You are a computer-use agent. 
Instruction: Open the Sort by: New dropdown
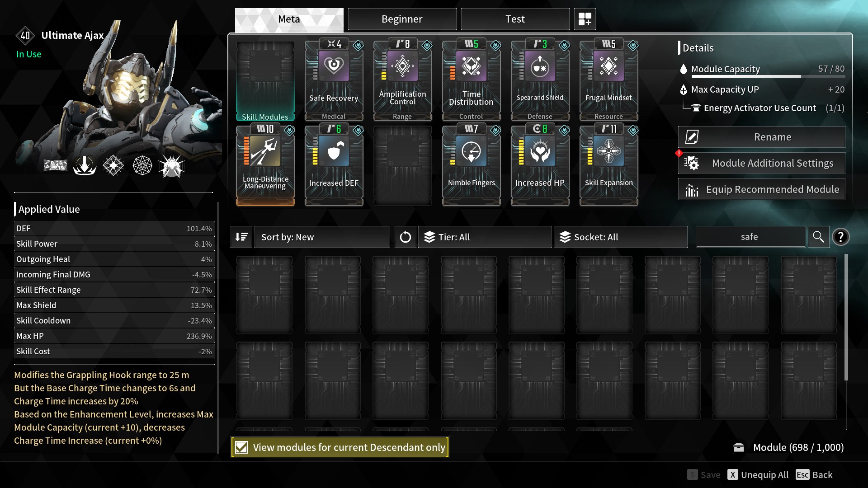322,237
